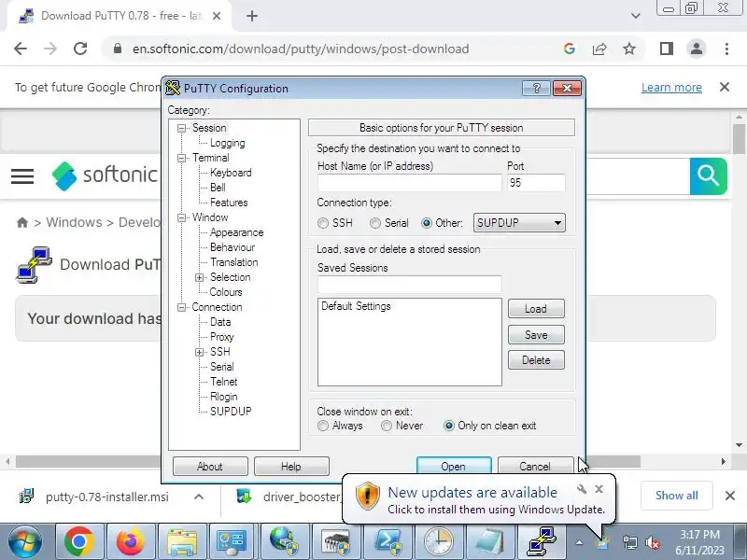Select Default Settings in session list

(x=356, y=306)
